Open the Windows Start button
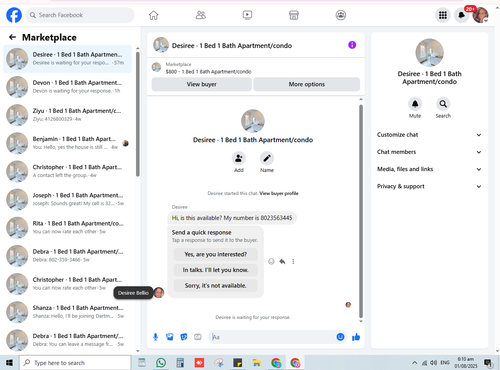 9,363
